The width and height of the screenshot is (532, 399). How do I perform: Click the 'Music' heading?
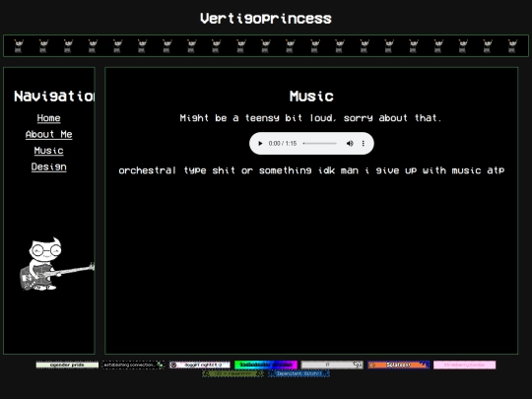point(311,97)
